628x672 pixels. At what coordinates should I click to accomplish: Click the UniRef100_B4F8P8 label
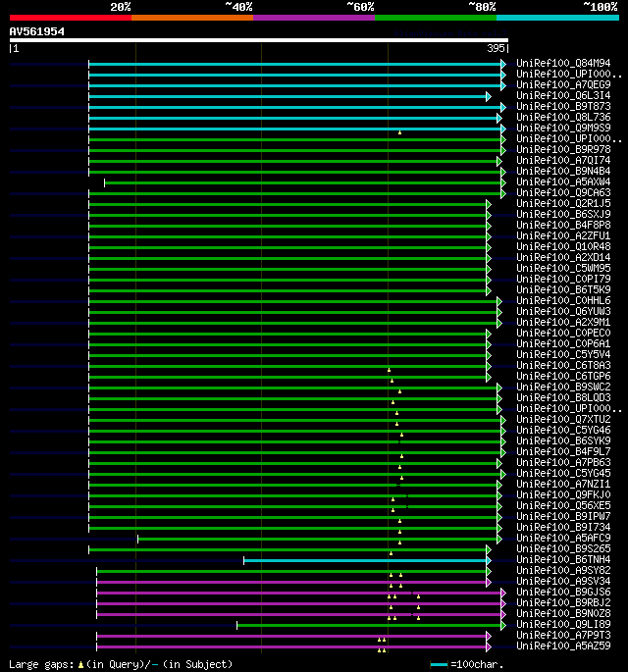pyautogui.click(x=563, y=225)
